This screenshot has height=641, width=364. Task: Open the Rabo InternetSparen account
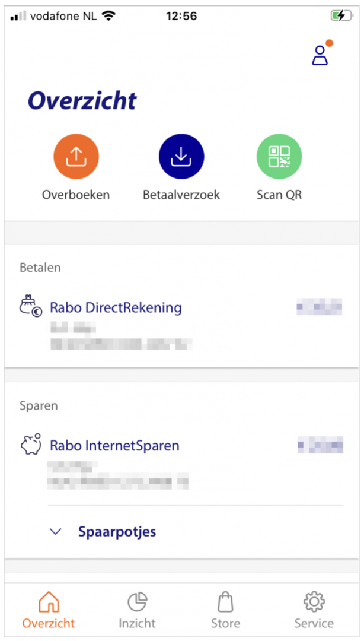click(x=114, y=445)
